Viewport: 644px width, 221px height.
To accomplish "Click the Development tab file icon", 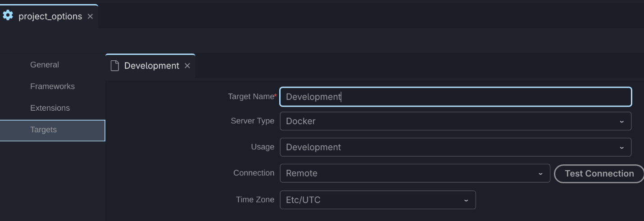I will point(115,66).
